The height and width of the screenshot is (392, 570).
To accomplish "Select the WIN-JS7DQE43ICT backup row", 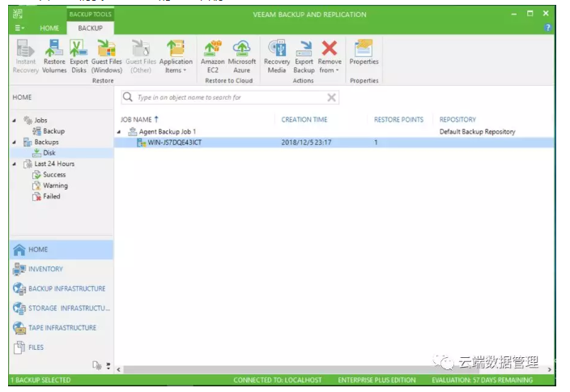I will coord(334,143).
